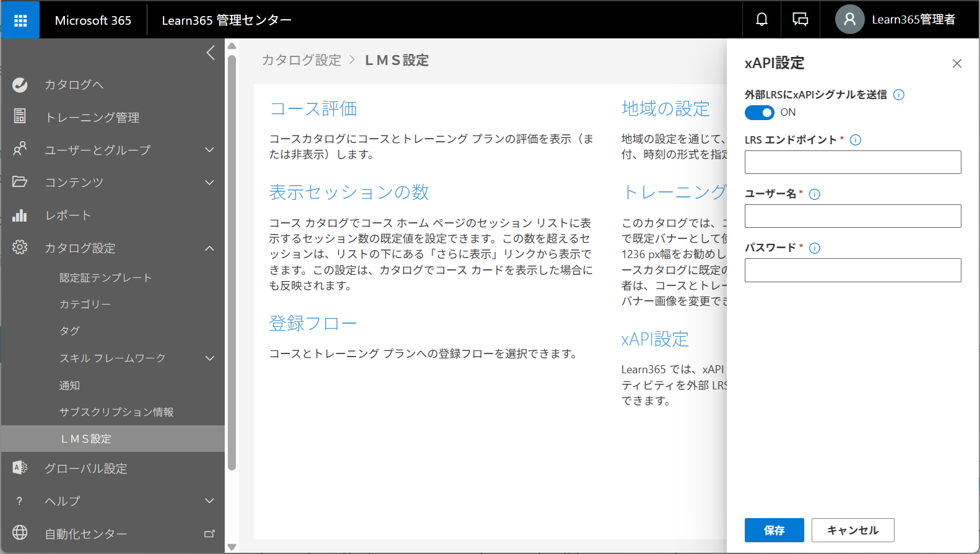Image resolution: width=980 pixels, height=554 pixels.
Task: Open 認定証テンプレート in the sidebar
Action: [106, 278]
